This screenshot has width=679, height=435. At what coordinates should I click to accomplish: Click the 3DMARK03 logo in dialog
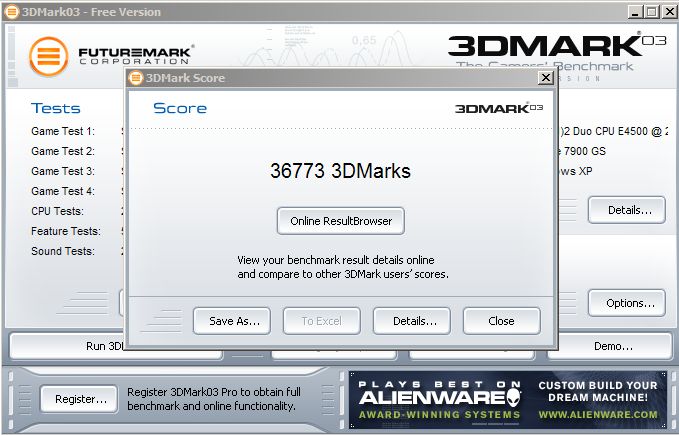(499, 108)
